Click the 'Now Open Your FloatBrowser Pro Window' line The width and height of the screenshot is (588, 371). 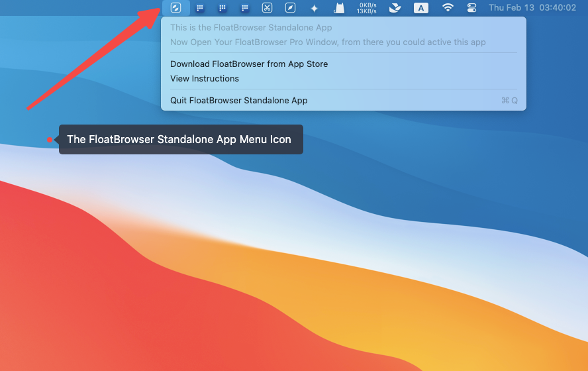328,42
